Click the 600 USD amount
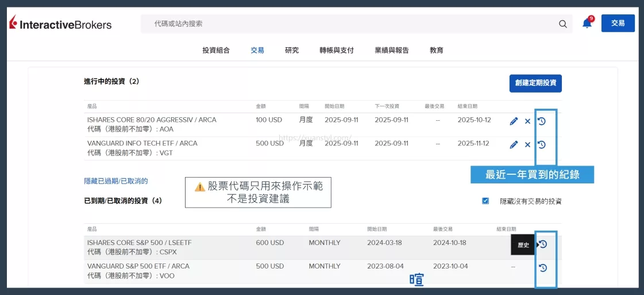The image size is (644, 295). coord(270,243)
